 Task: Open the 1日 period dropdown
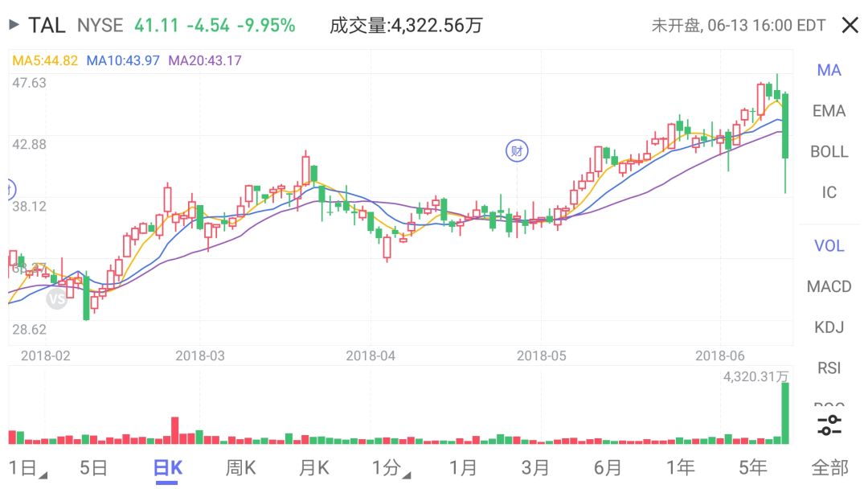point(27,468)
